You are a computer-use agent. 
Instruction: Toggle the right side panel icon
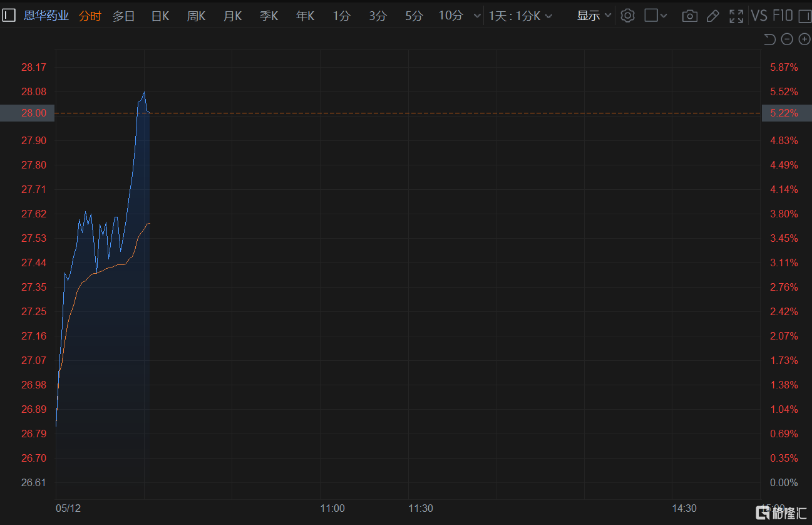point(805,16)
